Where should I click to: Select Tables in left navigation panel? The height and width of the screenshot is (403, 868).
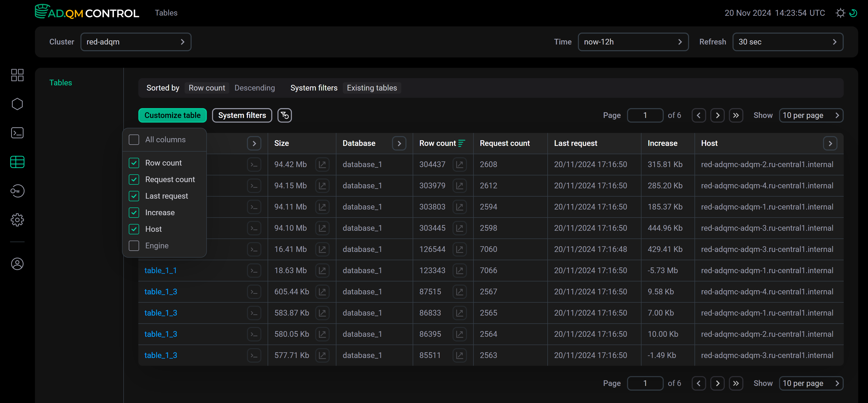(x=61, y=83)
